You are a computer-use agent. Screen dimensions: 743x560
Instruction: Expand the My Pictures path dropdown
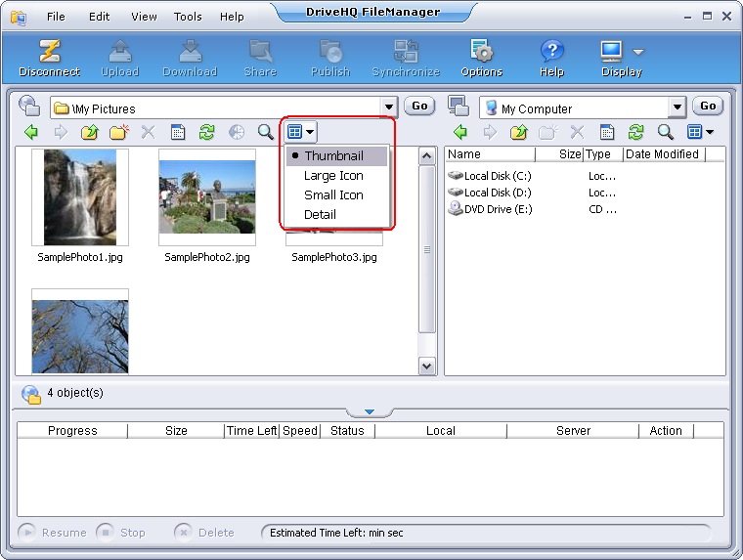pos(388,108)
